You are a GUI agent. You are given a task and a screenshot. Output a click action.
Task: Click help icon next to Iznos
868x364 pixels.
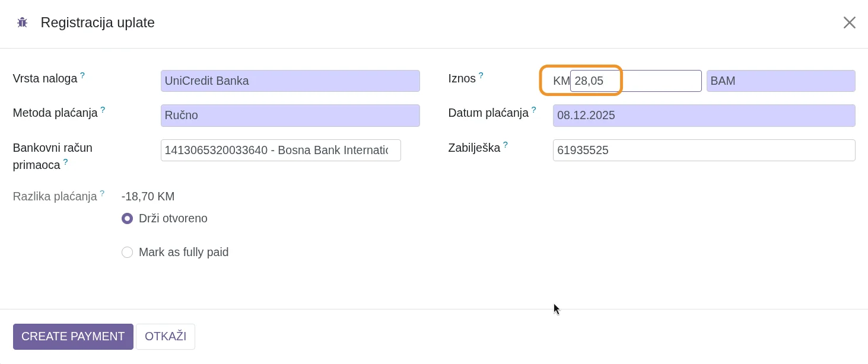[x=481, y=75]
